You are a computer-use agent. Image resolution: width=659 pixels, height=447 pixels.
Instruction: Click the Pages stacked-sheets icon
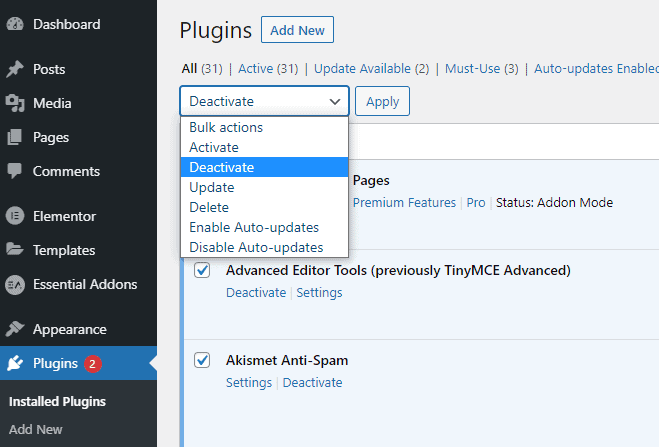[x=15, y=137]
